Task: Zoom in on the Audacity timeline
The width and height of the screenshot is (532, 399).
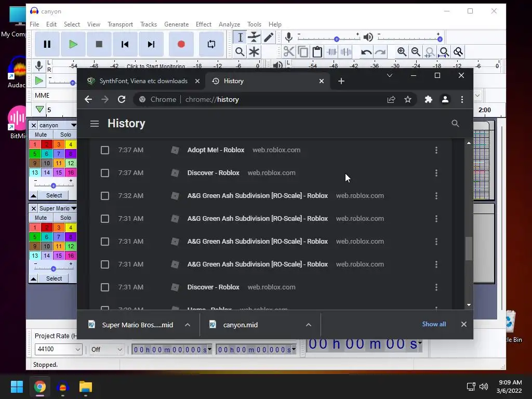Action: 402,52
